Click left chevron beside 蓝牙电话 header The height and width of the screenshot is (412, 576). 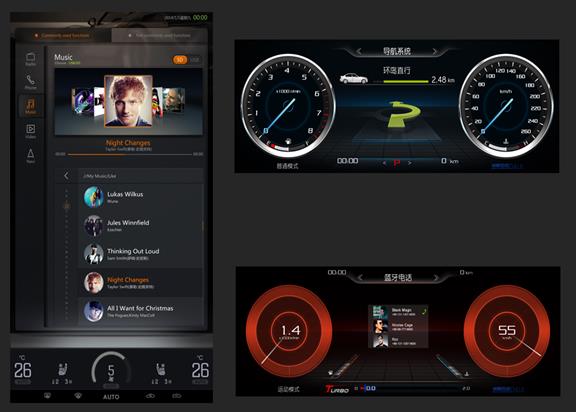pos(360,278)
